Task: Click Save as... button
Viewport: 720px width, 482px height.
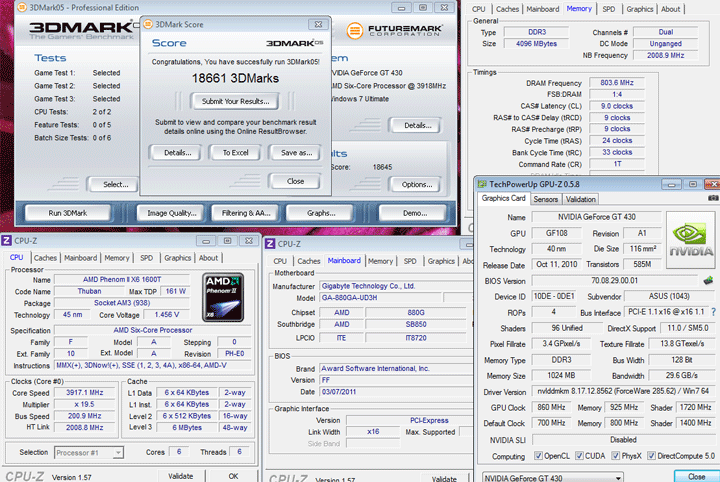Action: 296,153
